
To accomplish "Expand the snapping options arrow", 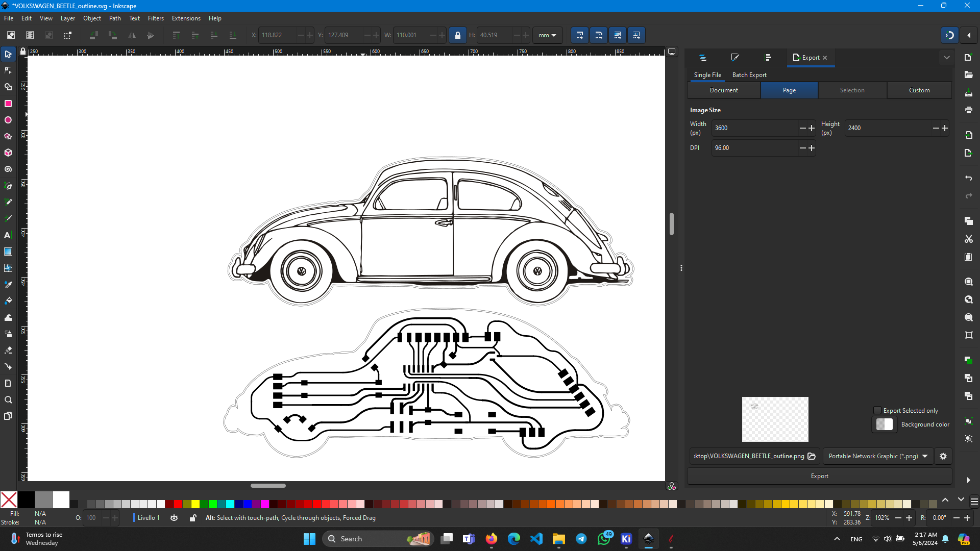I will (x=969, y=35).
